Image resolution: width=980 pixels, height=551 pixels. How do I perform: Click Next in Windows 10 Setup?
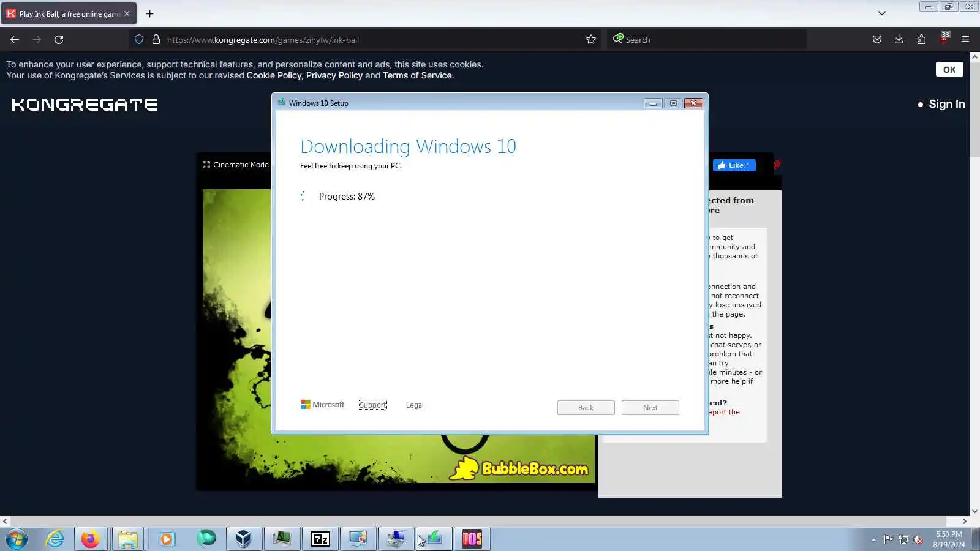[x=650, y=408]
